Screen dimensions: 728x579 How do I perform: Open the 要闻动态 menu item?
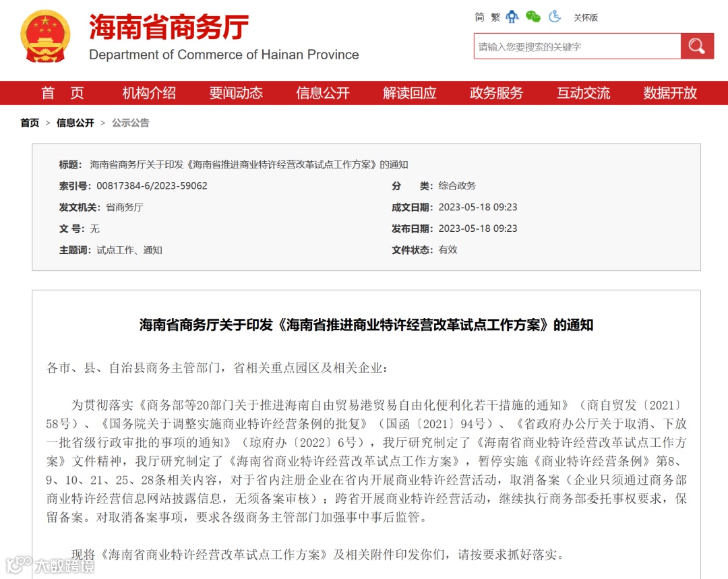click(x=236, y=93)
